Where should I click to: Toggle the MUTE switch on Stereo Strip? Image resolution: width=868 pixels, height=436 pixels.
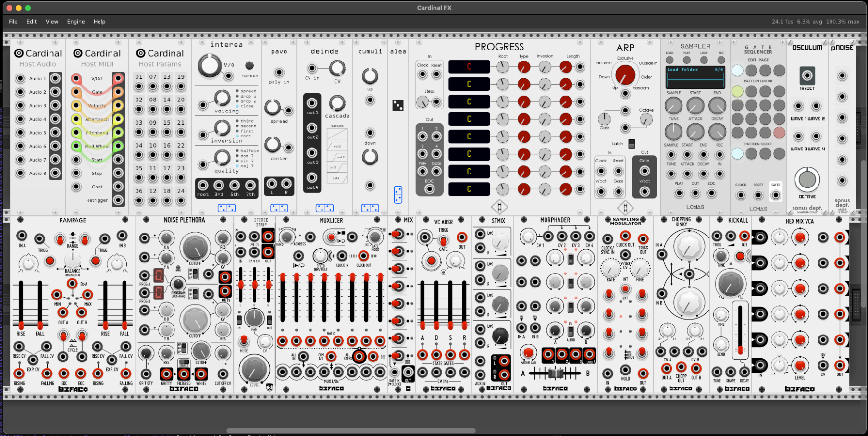coord(244,341)
